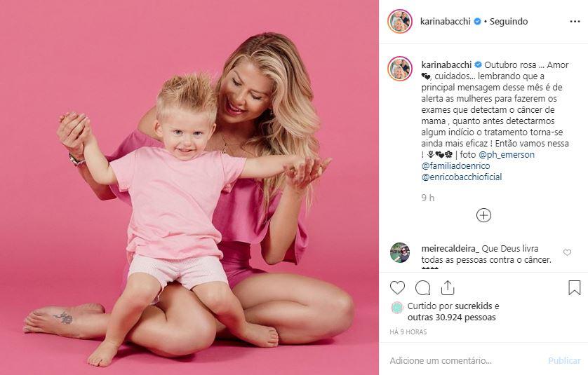Open the @familiadoenrico mention link
The image size is (588, 375).
coord(455,165)
